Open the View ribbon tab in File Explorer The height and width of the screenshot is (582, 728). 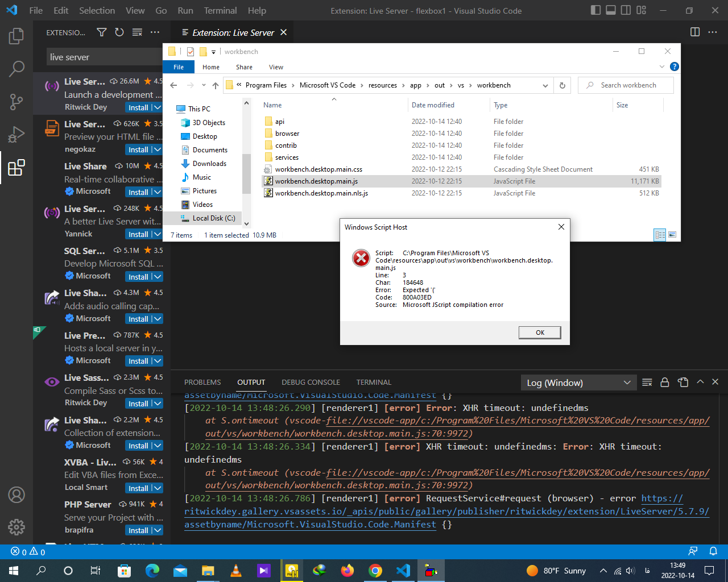click(276, 67)
